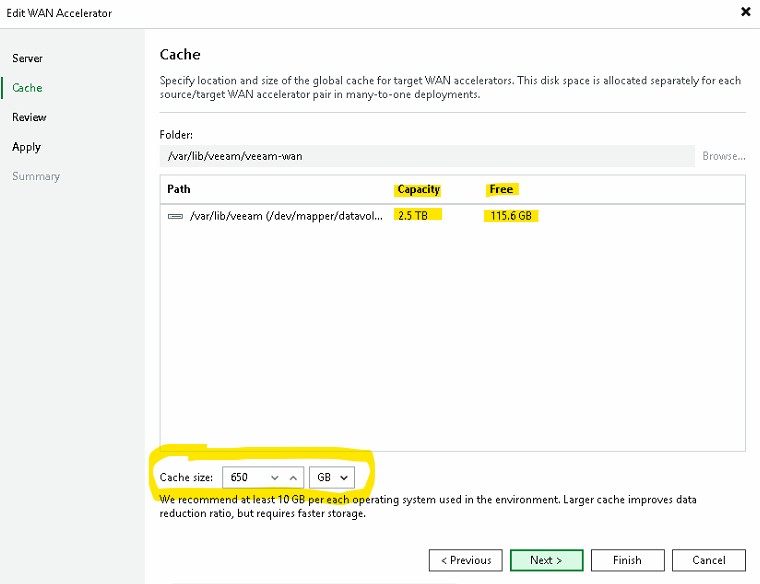Open the GB unit dropdown
The image size is (760, 584).
coord(332,477)
